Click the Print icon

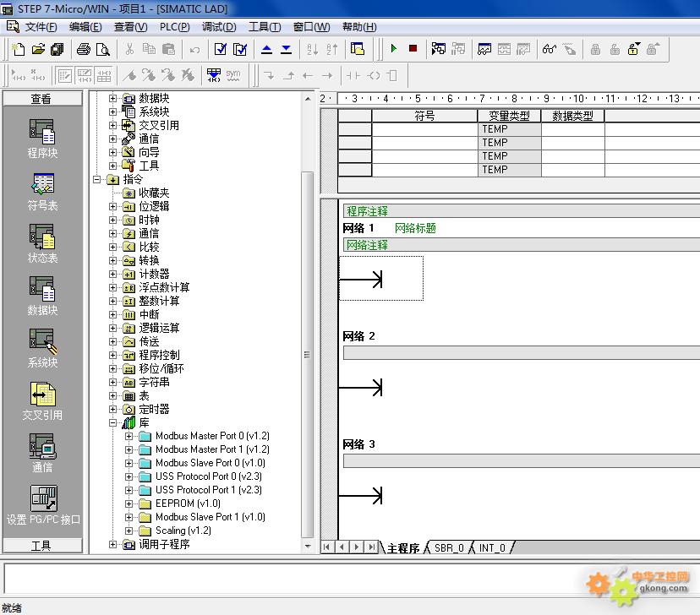[84, 49]
